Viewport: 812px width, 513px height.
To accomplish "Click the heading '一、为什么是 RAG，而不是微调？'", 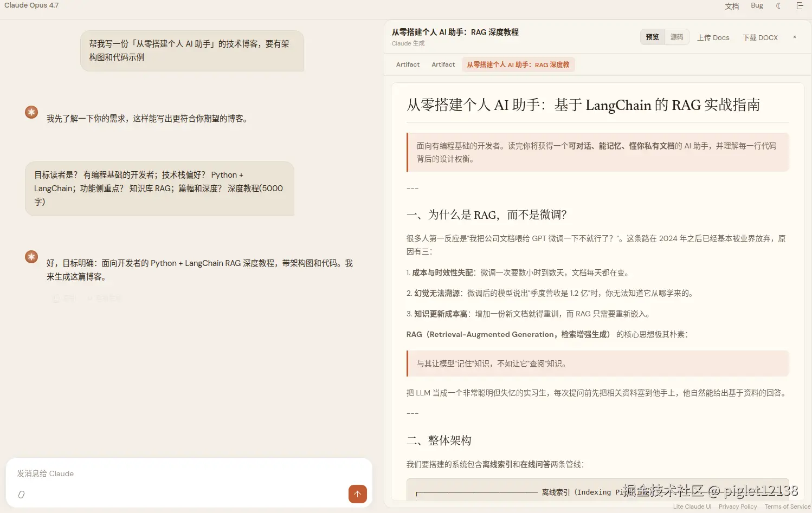I will [x=486, y=215].
